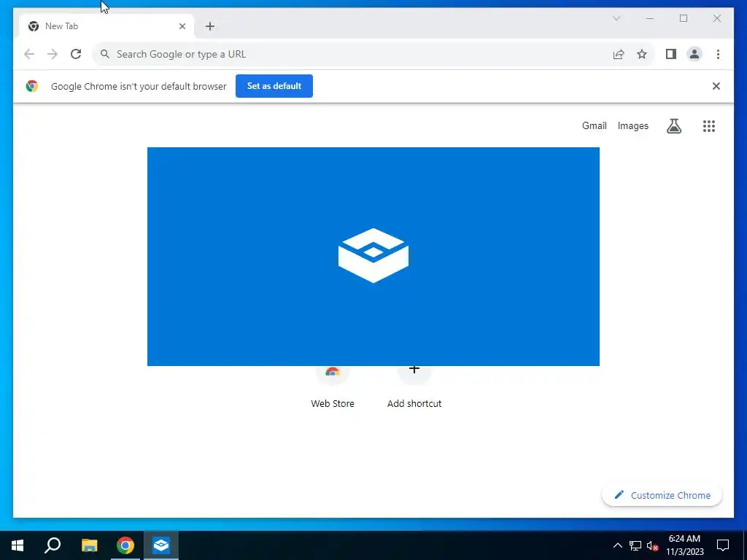Go back using the left arrow
This screenshot has width=747, height=560.
[x=29, y=54]
